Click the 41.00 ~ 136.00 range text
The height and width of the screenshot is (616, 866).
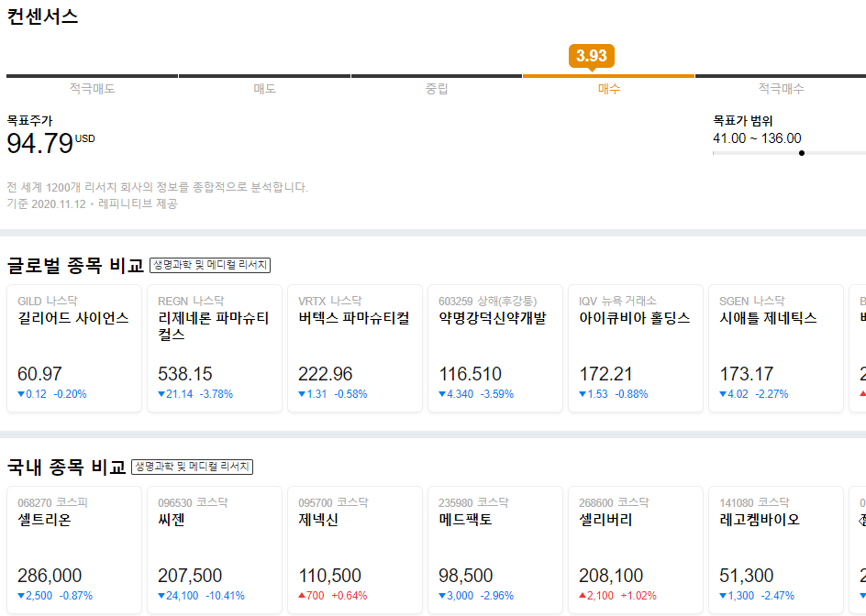757,138
